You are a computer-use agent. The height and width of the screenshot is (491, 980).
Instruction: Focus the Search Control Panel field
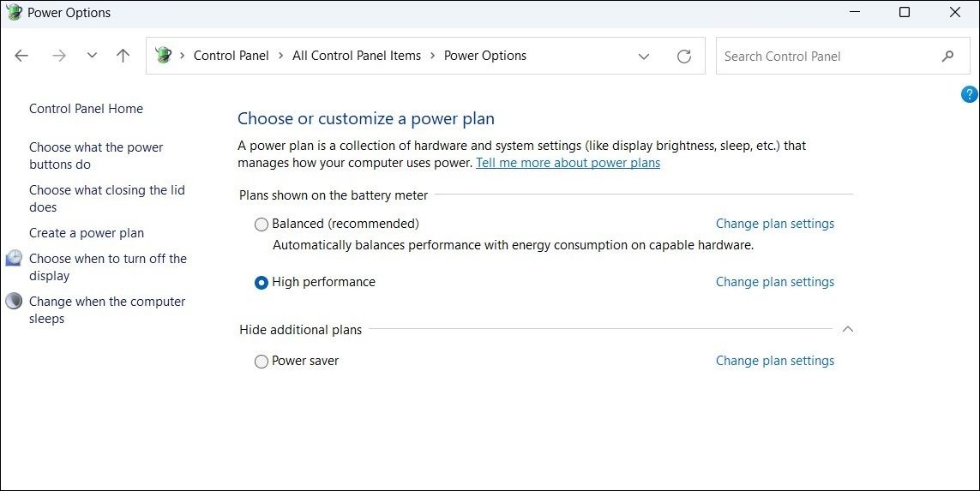[823, 57]
